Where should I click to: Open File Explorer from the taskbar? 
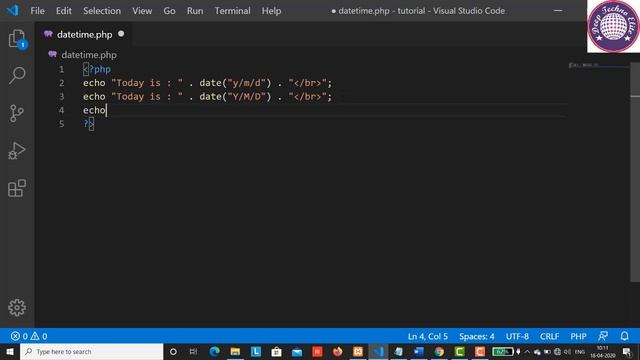pyautogui.click(x=235, y=351)
